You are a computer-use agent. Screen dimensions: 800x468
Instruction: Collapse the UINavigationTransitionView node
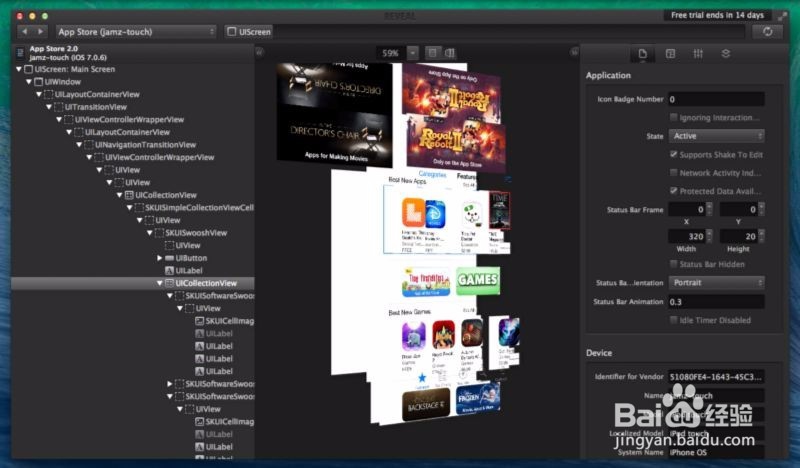pyautogui.click(x=79, y=144)
